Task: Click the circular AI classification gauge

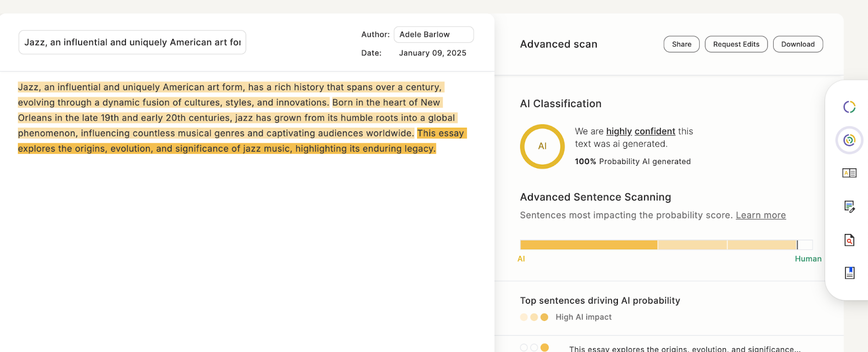Action: pyautogui.click(x=542, y=147)
